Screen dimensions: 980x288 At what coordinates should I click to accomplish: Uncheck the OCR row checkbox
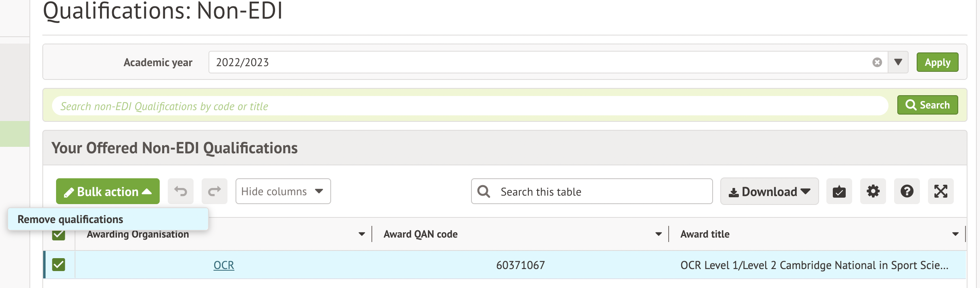point(58,265)
